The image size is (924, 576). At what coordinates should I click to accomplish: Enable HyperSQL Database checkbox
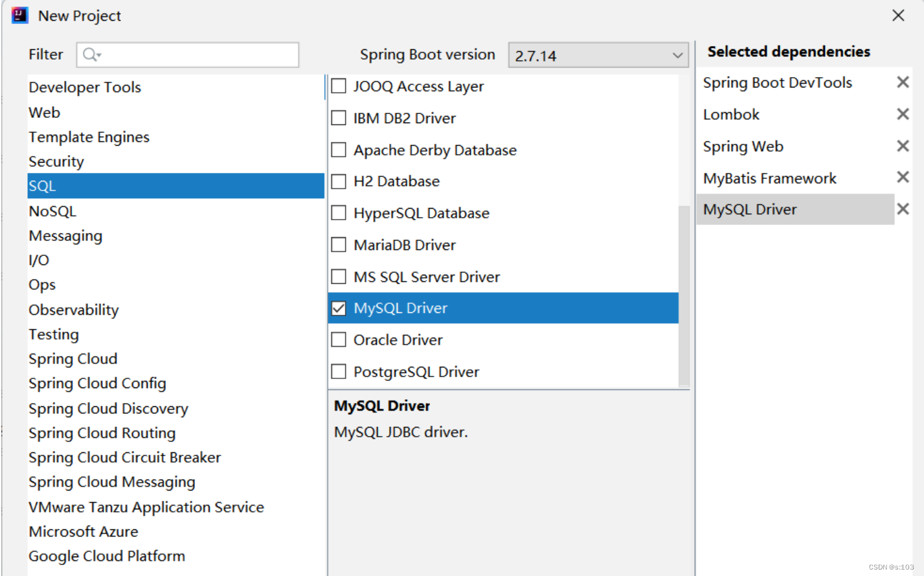click(x=339, y=213)
